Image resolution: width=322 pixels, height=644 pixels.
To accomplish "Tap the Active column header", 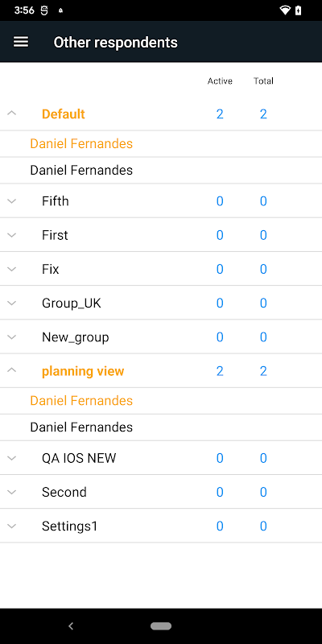I will 220,81.
